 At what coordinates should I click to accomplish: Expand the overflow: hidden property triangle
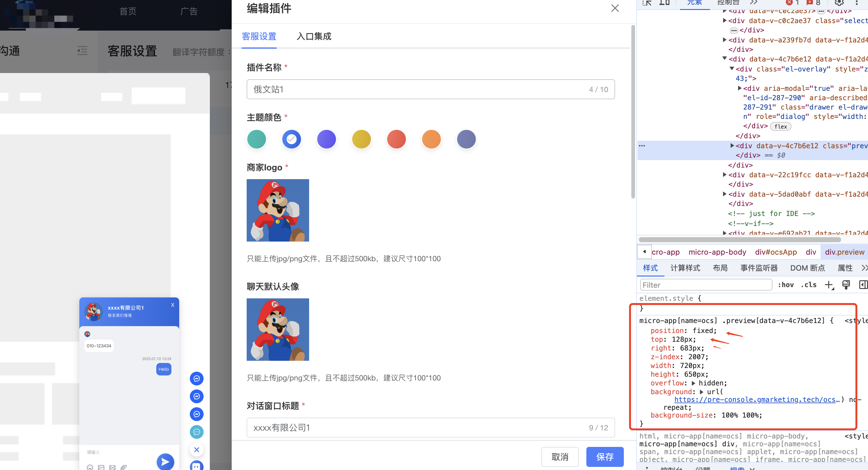tap(693, 383)
